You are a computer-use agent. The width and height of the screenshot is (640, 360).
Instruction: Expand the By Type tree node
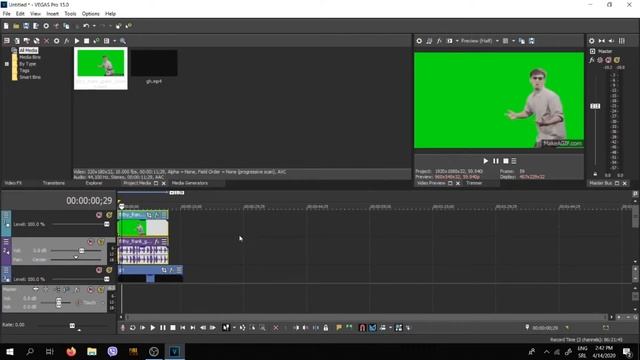[x=7, y=64]
